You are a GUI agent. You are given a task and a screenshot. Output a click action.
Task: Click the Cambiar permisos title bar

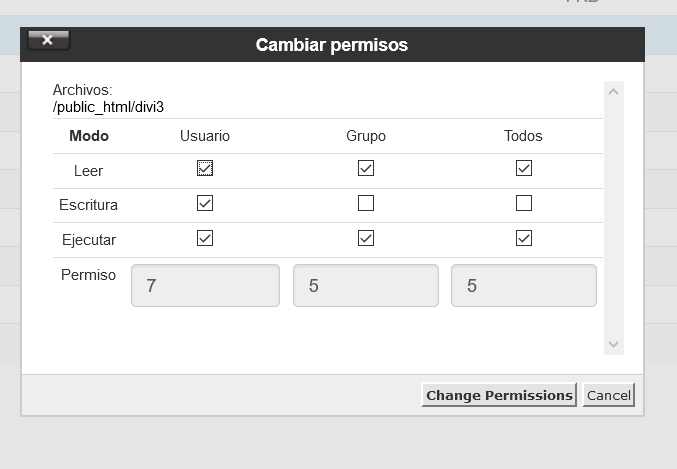coord(332,44)
